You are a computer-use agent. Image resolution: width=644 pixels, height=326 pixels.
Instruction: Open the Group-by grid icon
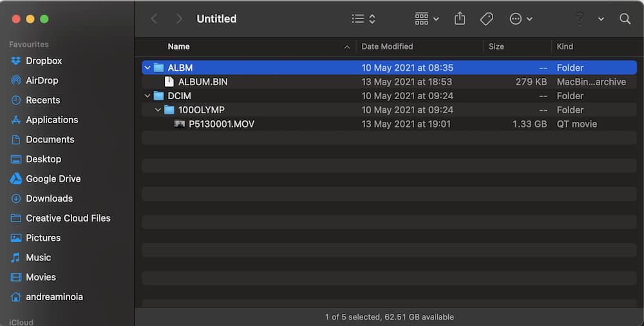[x=427, y=19]
